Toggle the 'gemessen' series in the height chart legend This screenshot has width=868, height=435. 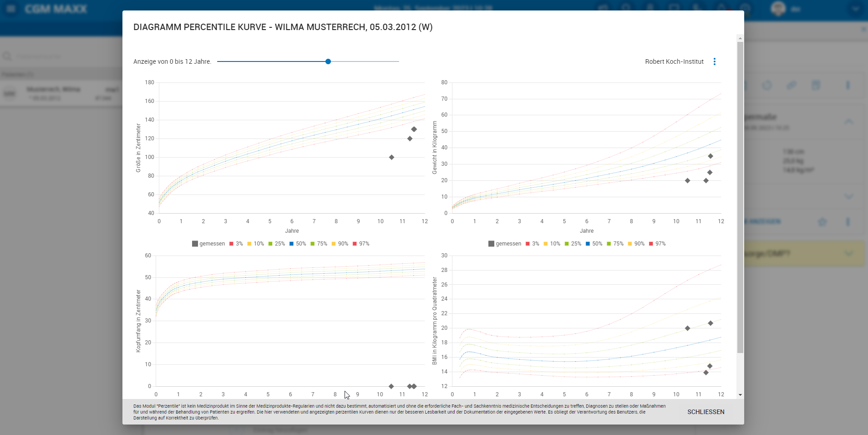208,244
